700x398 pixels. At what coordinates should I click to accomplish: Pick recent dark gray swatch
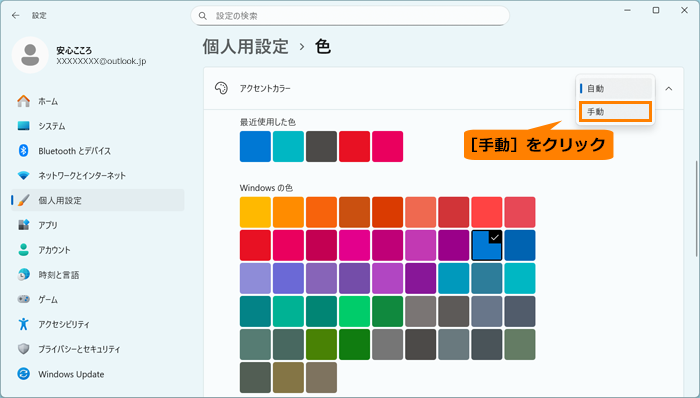click(x=321, y=146)
